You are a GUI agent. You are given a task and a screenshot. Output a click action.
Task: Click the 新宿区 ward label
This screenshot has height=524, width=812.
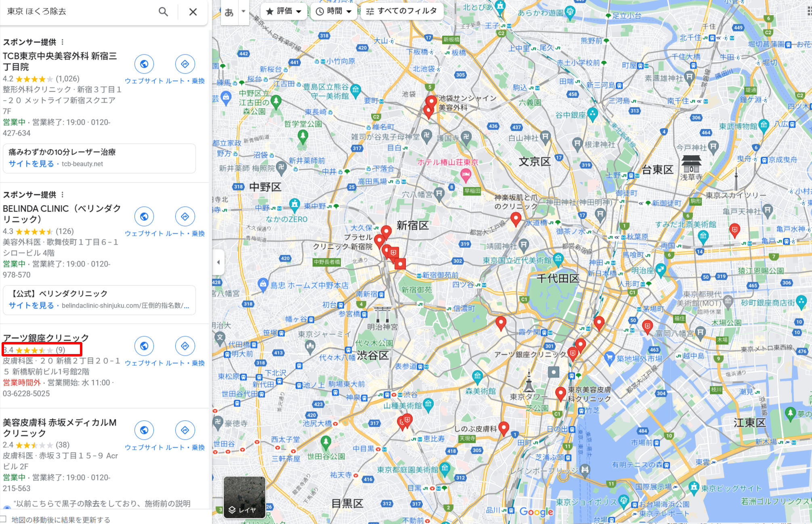coord(412,225)
